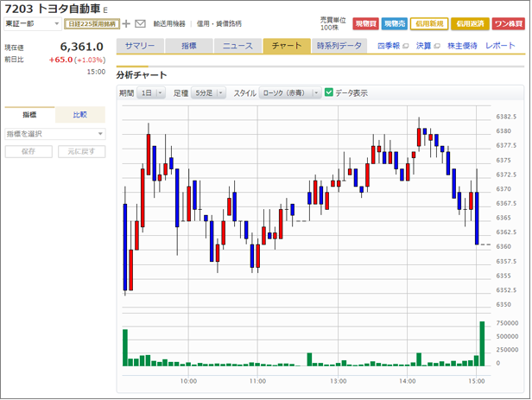Screen dimensions: 532x400
Task: Open the 足種 5分足 dropdown
Action: point(209,92)
